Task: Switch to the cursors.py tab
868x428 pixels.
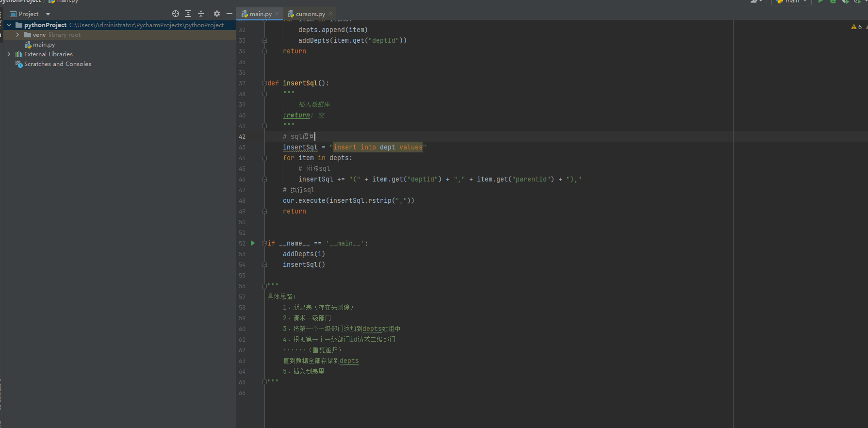Action: (310, 14)
